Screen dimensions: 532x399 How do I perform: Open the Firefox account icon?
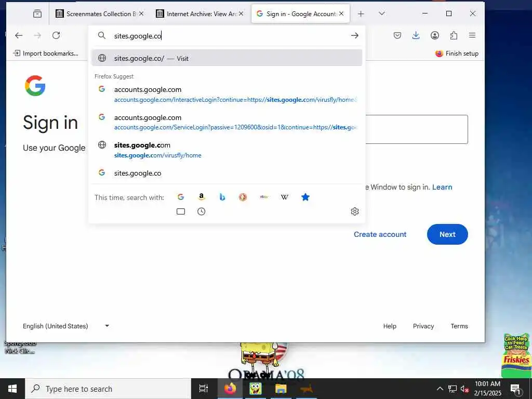pos(435,35)
